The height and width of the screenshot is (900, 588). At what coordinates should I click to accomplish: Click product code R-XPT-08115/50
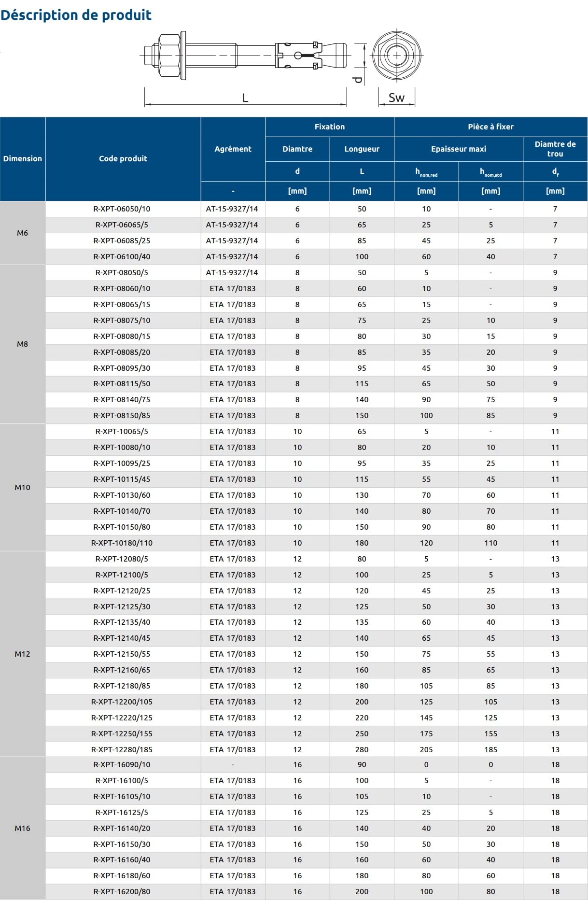click(x=122, y=383)
